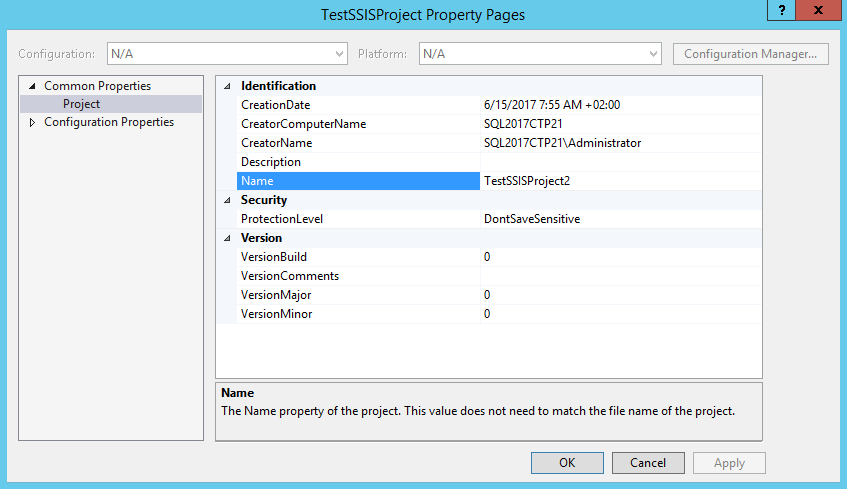Select the ProtectionLevel property row
Screen dimensions: 847x489
click(x=282, y=219)
